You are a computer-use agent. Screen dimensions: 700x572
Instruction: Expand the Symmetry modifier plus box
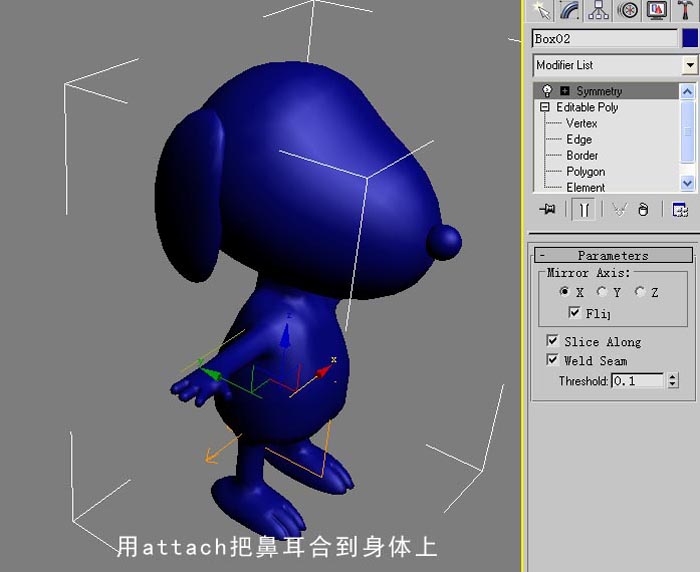pyautogui.click(x=565, y=91)
